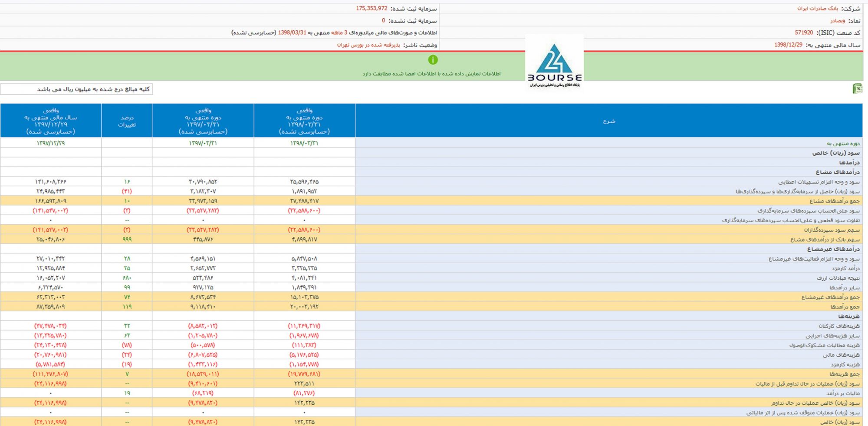Select row 'جمع درآمدهای مشاع'
Screen dimensions: 868x426
click(x=431, y=201)
